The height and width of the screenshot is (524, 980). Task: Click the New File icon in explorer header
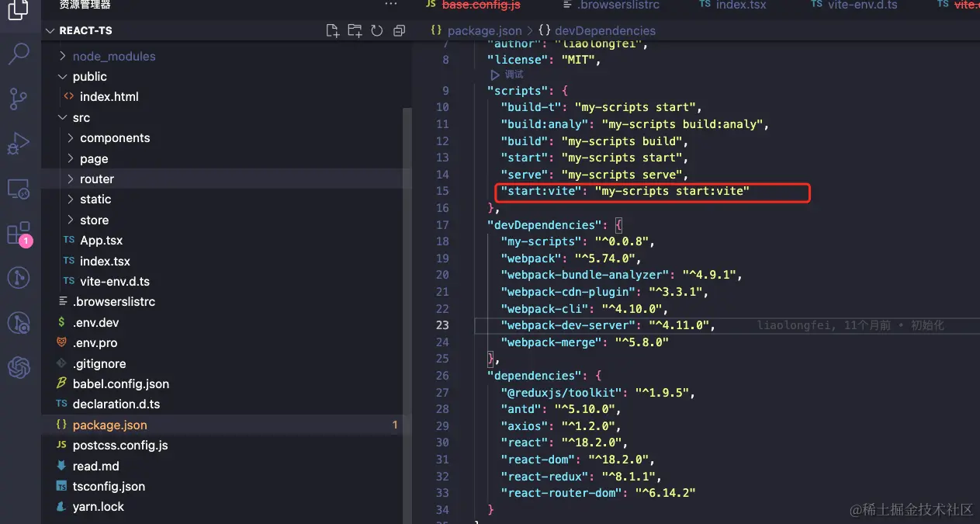(332, 31)
